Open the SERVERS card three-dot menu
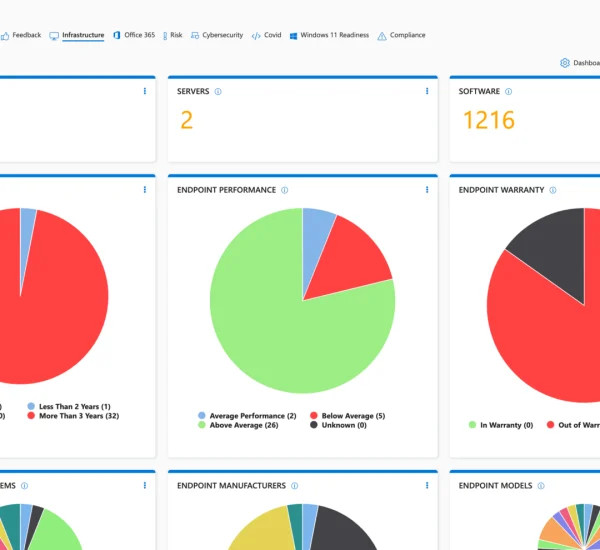Screen dimensions: 600x550 (x=427, y=91)
